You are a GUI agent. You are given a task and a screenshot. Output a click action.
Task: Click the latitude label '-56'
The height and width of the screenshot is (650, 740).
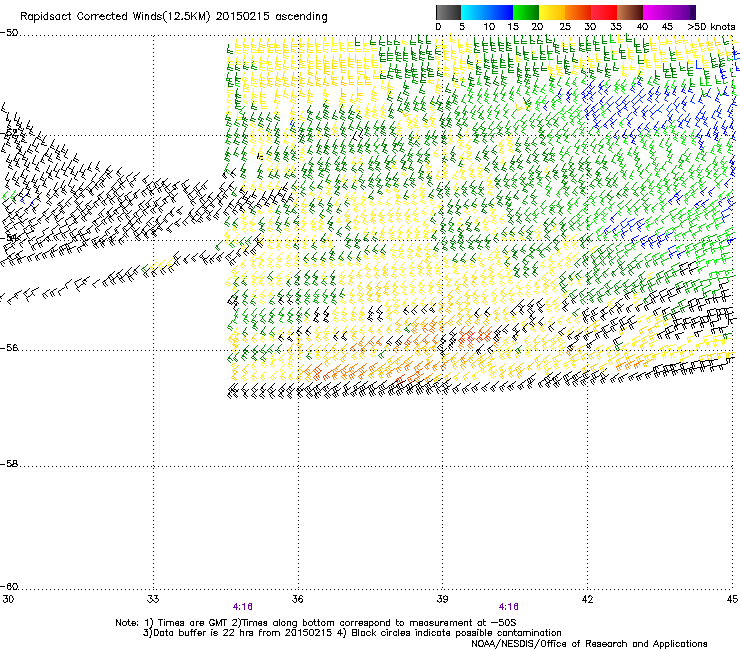(x=9, y=348)
